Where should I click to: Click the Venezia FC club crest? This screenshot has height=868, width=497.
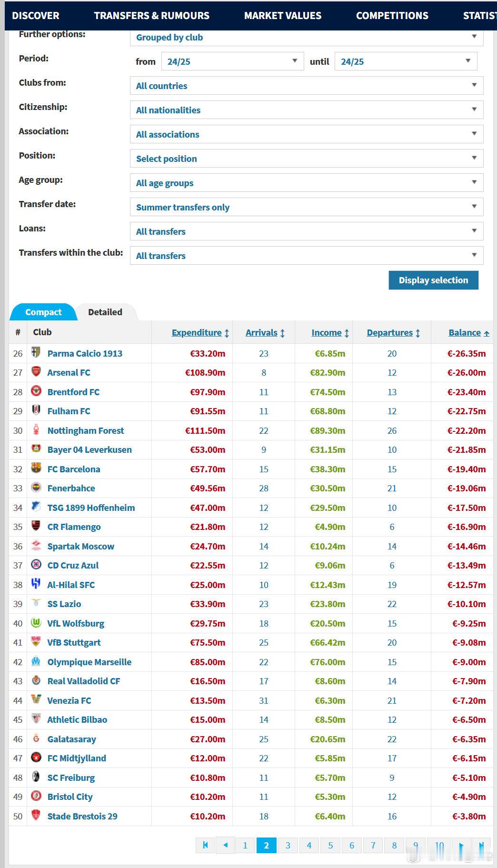pos(36,699)
